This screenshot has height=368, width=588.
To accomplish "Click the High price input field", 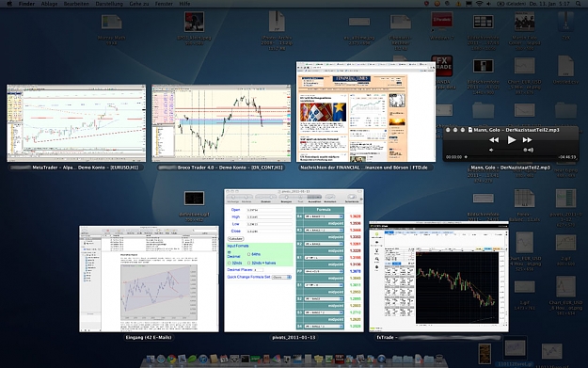I will 269,216.
